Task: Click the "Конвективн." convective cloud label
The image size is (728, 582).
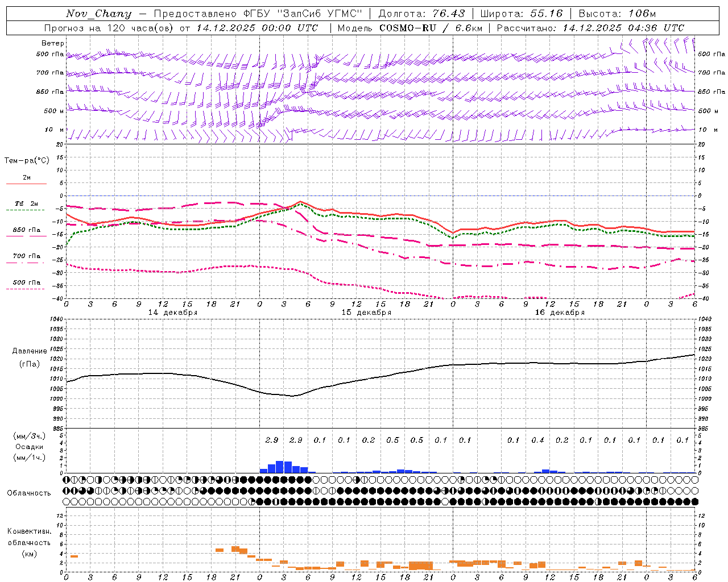Action: [30, 531]
